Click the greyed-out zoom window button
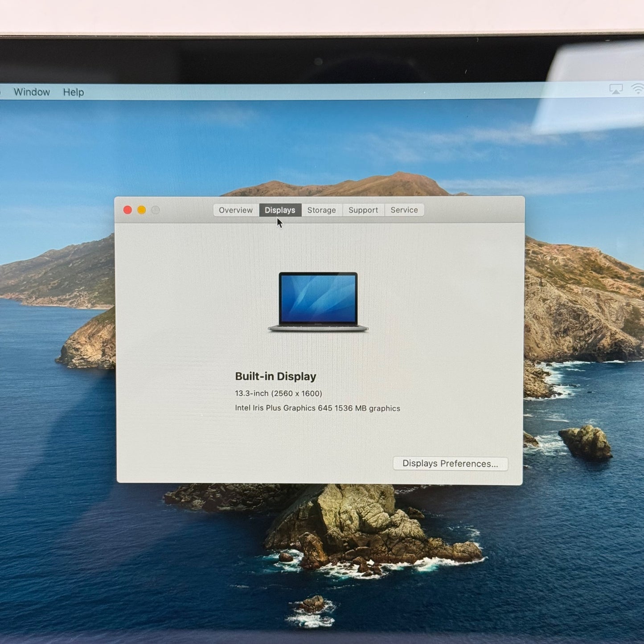 click(x=156, y=210)
